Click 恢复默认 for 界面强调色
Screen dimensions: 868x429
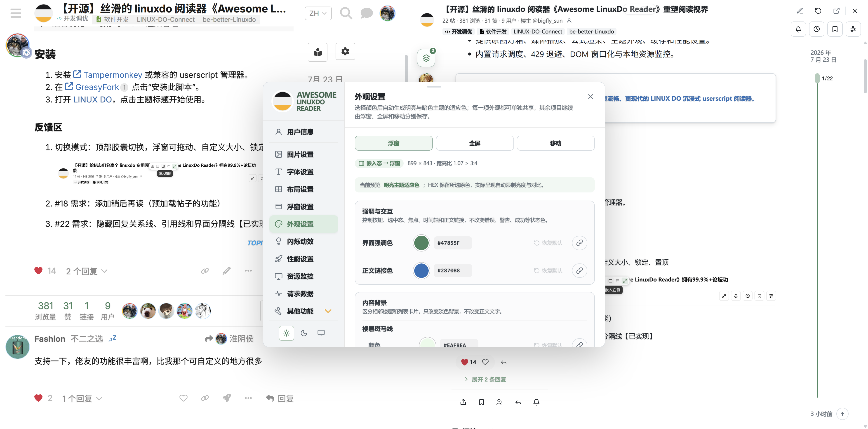pos(548,243)
